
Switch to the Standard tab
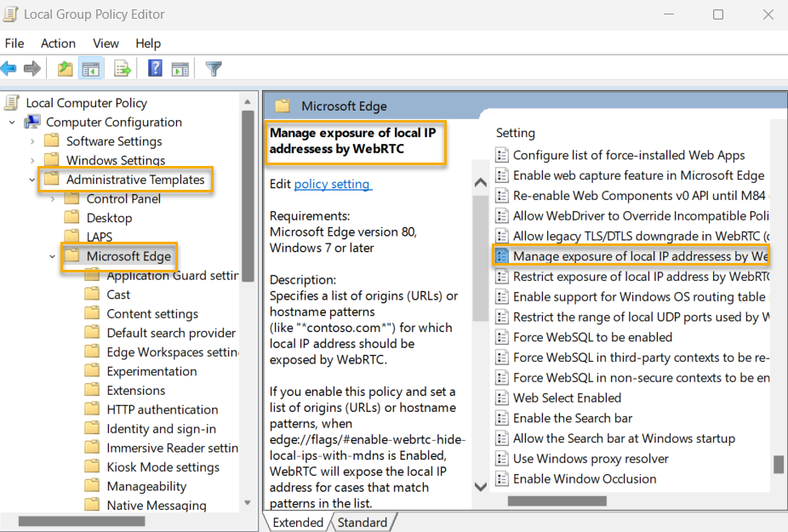(x=362, y=523)
